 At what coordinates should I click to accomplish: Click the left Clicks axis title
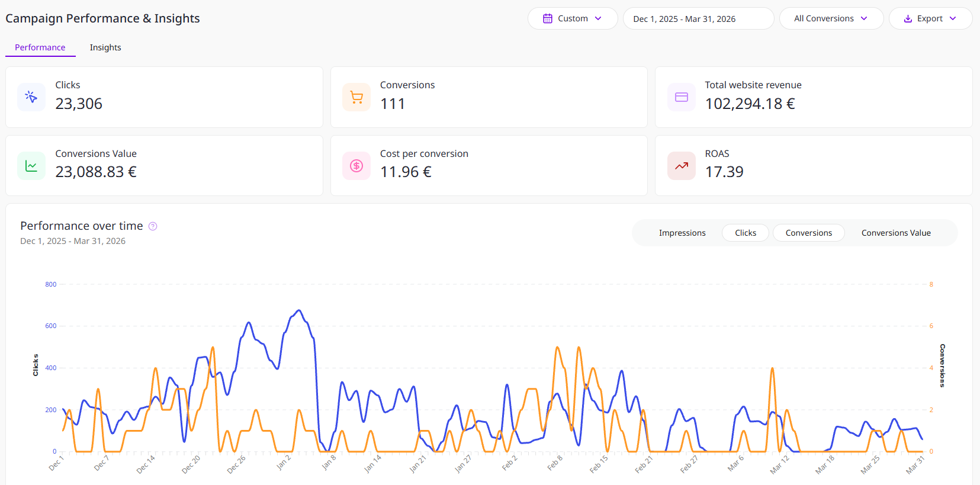tap(36, 365)
